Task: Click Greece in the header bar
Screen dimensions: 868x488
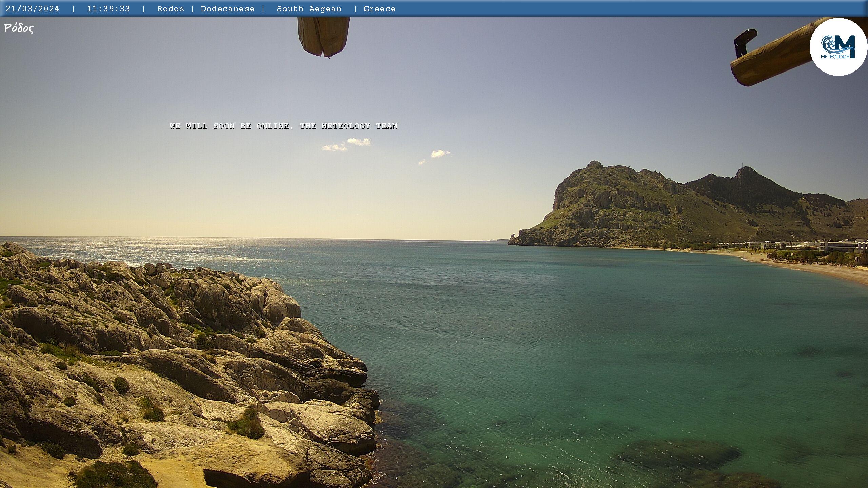Action: [x=379, y=9]
